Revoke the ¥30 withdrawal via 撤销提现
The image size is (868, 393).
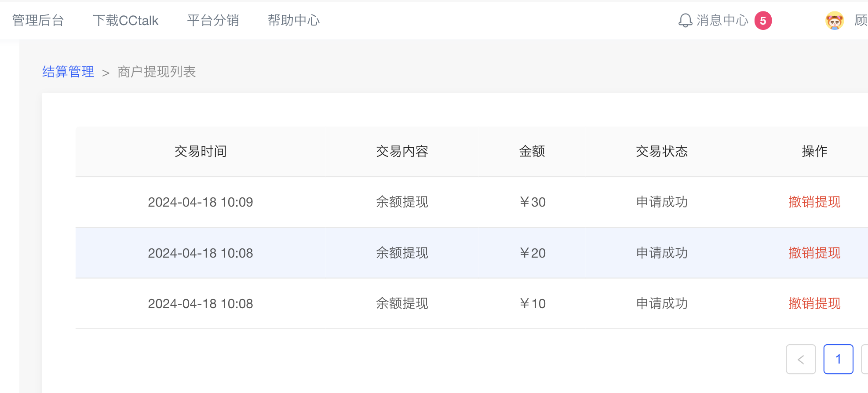814,202
